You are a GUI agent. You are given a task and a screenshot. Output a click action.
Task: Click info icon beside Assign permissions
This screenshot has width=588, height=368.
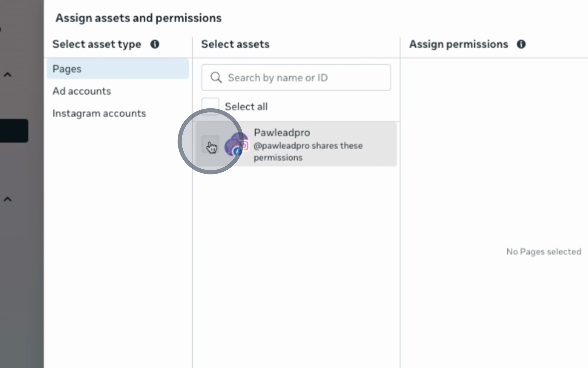[521, 44]
